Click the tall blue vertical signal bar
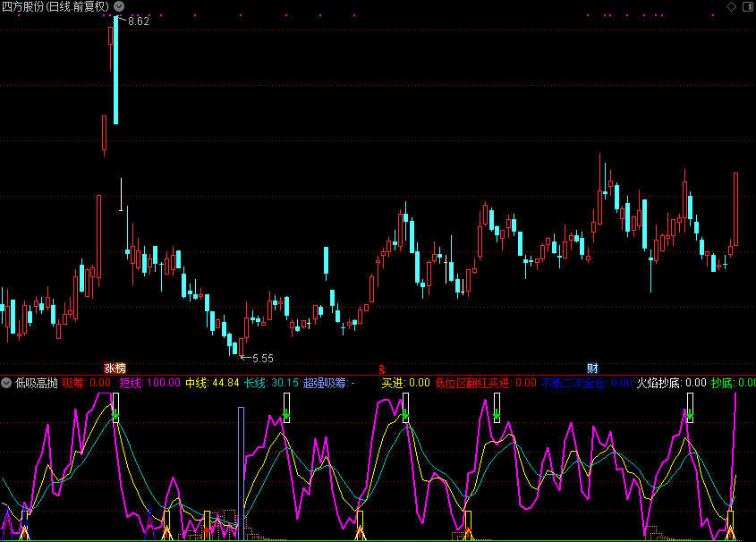756x542 pixels. click(x=241, y=470)
